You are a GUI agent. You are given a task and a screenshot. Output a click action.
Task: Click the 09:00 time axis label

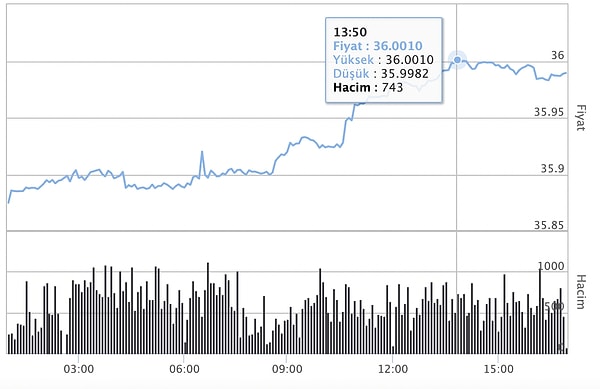click(287, 369)
